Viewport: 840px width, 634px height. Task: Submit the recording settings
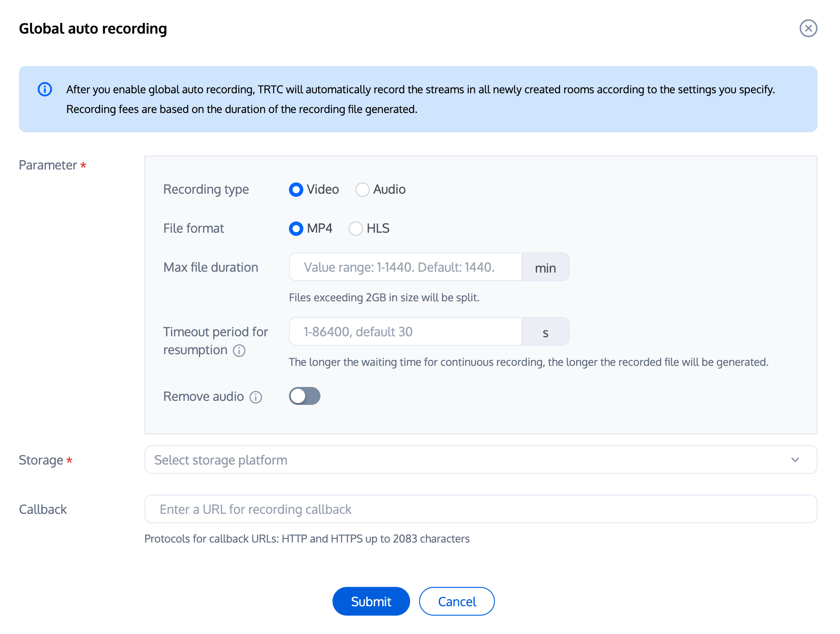tap(371, 601)
